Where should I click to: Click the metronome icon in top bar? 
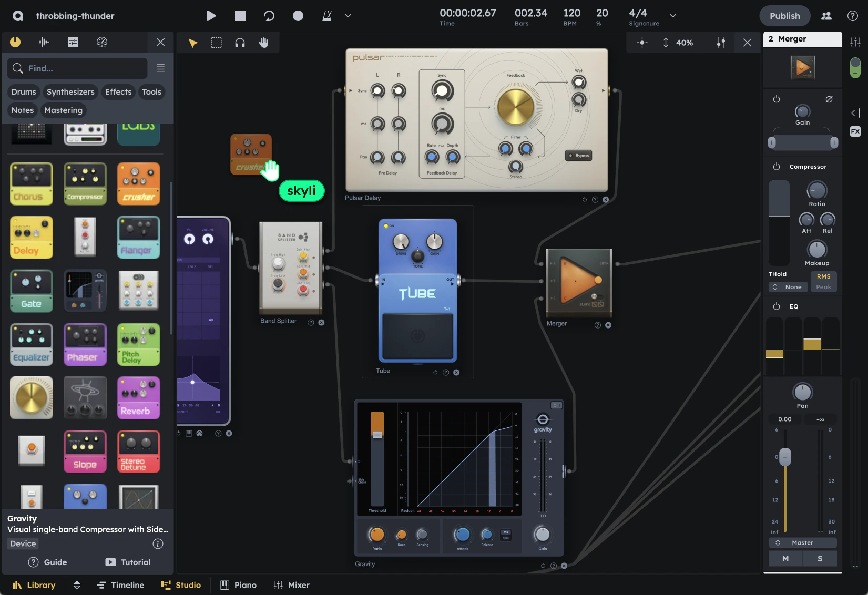(x=326, y=16)
